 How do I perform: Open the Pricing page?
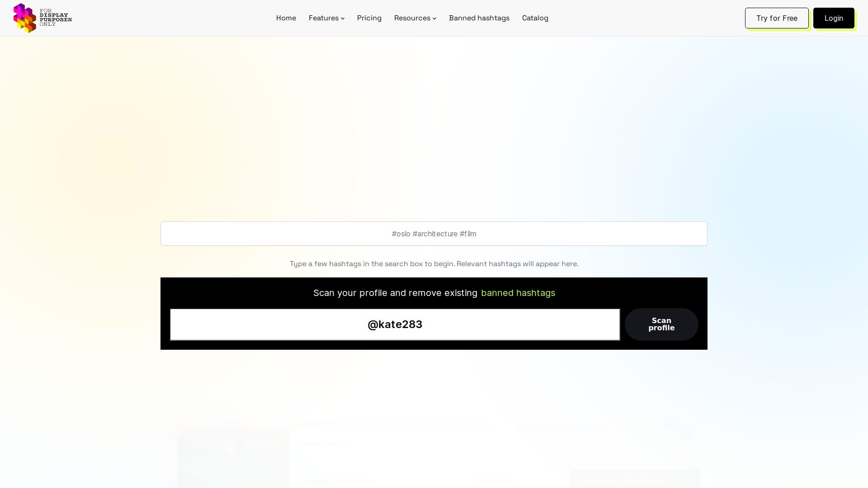pyautogui.click(x=369, y=18)
